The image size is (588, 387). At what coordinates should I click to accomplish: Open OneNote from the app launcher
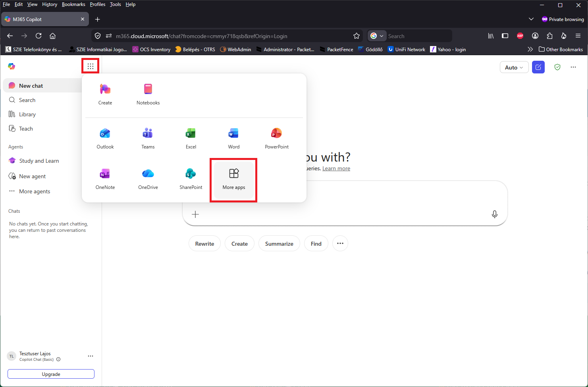(105, 179)
